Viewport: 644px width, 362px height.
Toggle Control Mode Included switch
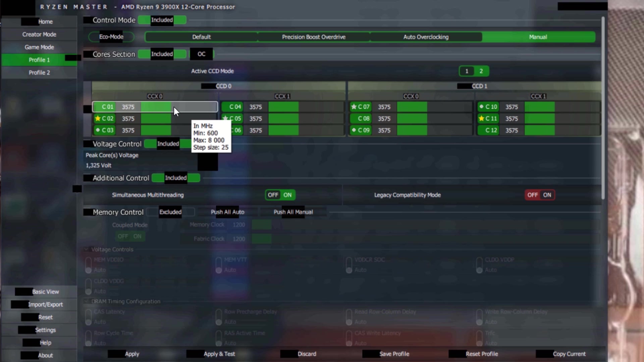pyautogui.click(x=162, y=20)
